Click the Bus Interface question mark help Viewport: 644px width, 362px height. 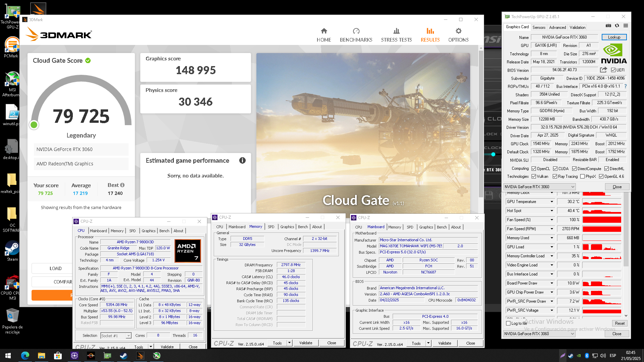[x=626, y=86]
